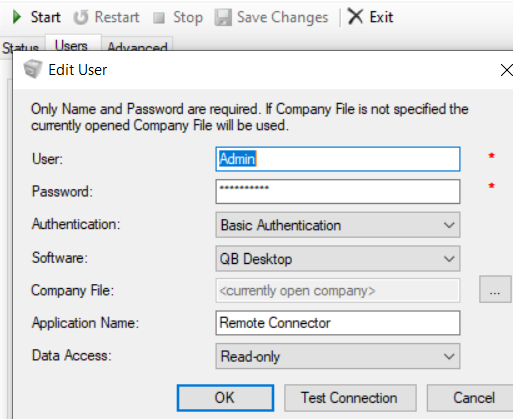Click into the User name field
Screen dimensions: 513x419
coord(338,159)
